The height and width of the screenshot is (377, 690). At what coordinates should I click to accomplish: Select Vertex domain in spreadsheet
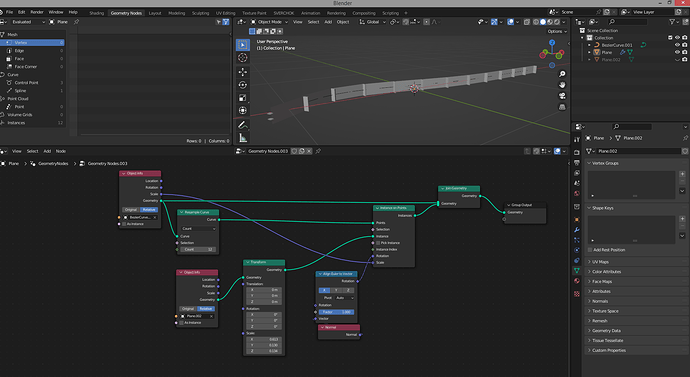click(33, 43)
